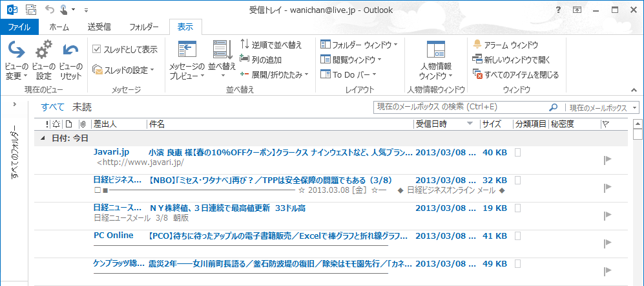Viewport: 644px width, 286px height.
Task: Open the アラーム ウィンドウ reminders window
Action: point(505,45)
